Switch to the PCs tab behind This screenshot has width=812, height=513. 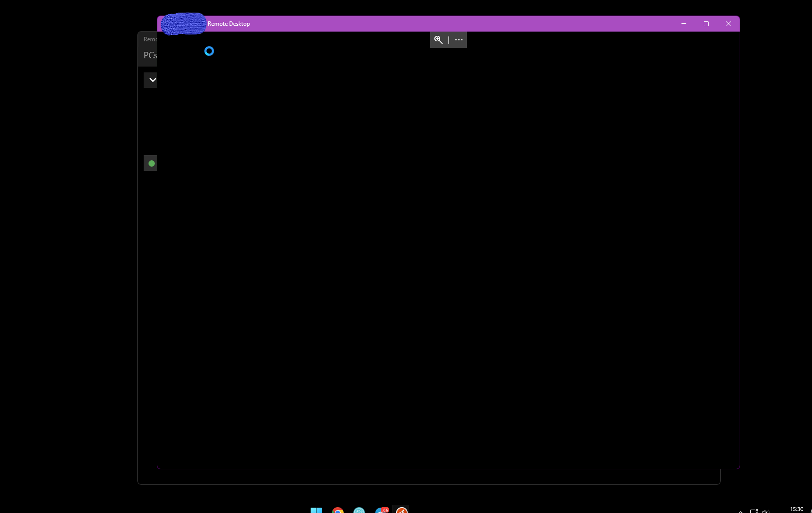click(x=150, y=55)
